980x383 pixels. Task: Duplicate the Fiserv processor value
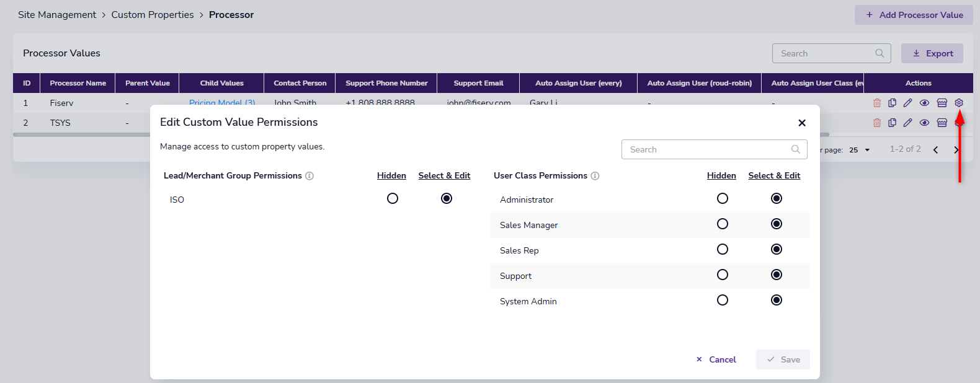892,103
